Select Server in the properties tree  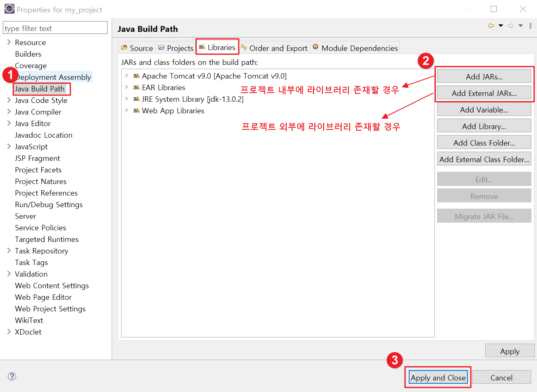[25, 216]
